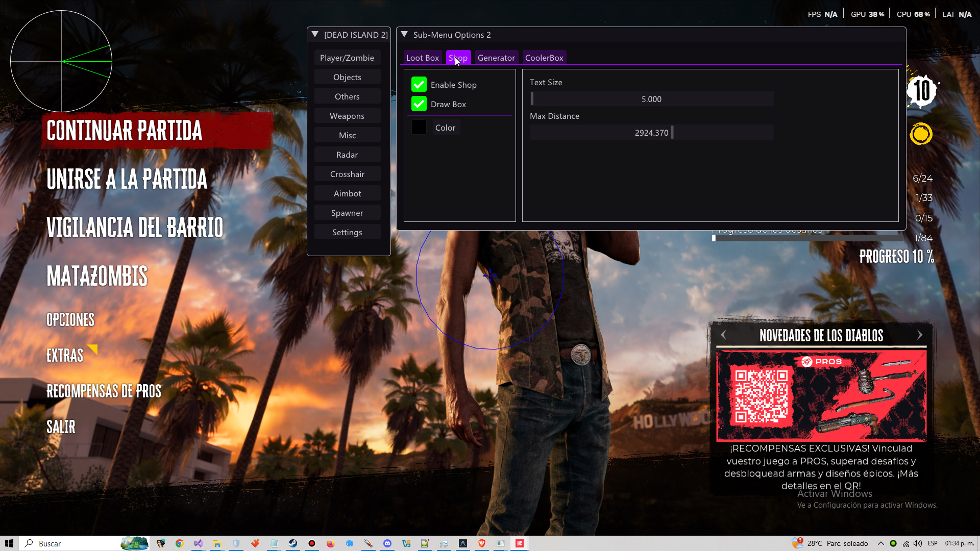980x551 pixels.
Task: Open Firefox from the taskbar
Action: tap(331, 543)
